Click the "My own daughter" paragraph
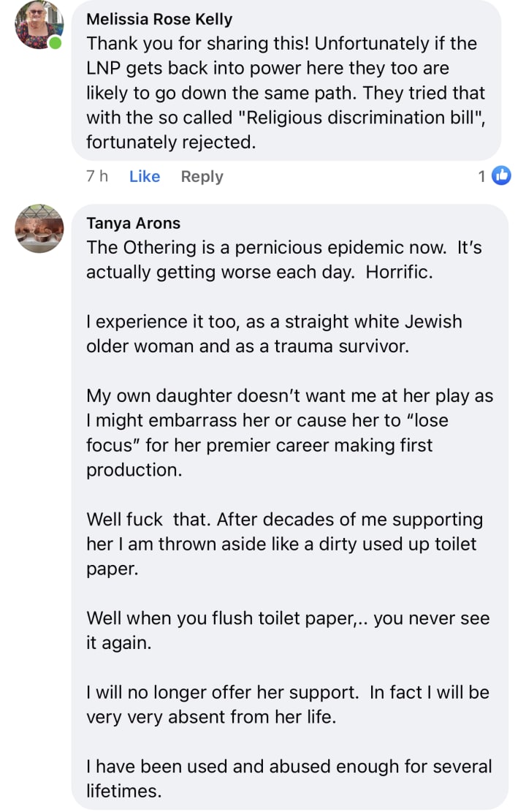Screen dimensions: 526x812 pyautogui.click(x=289, y=433)
